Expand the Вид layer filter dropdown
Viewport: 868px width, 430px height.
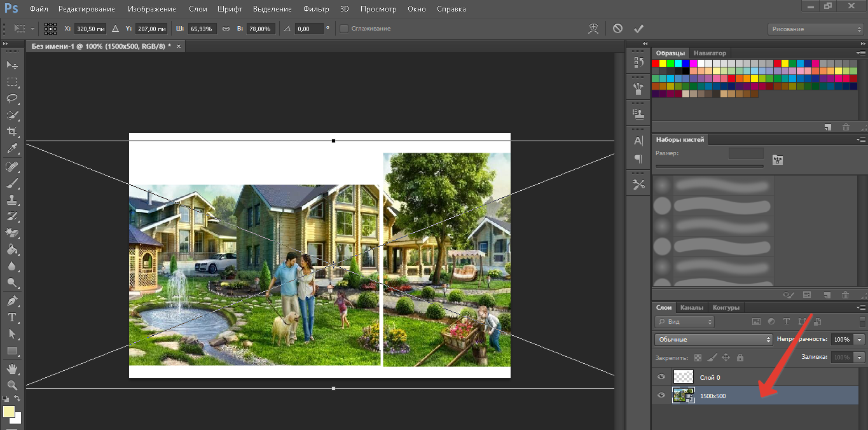(684, 322)
